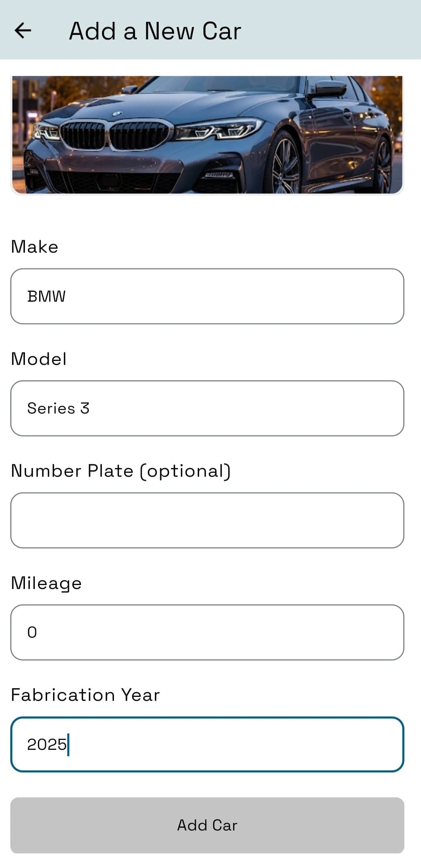The image size is (421, 868).
Task: Click the side mirror in car photo
Action: tap(330, 89)
